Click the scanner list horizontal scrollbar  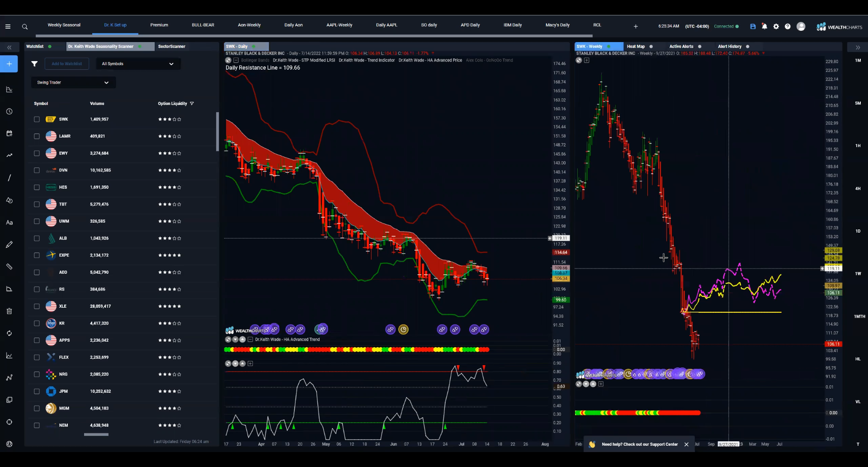[x=96, y=434]
